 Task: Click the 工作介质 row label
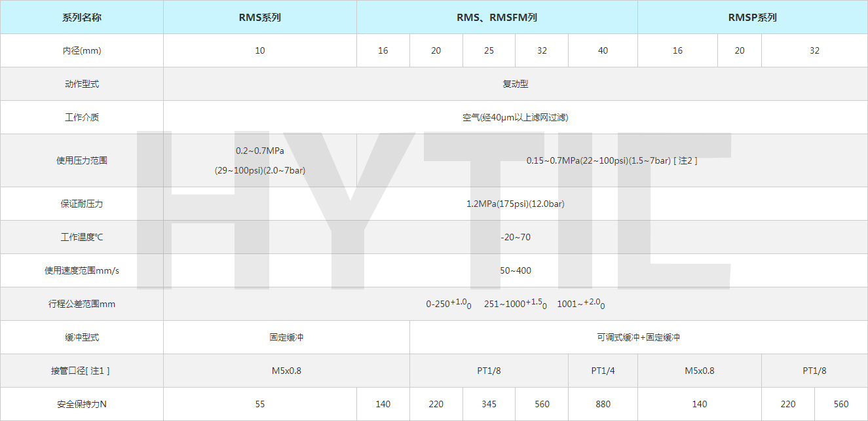click(x=81, y=117)
